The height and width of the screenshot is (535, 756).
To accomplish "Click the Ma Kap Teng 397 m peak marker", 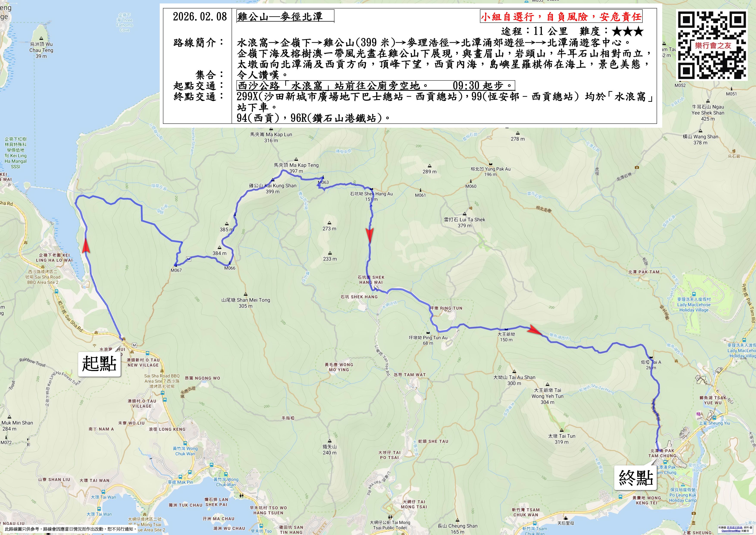I will 296,159.
